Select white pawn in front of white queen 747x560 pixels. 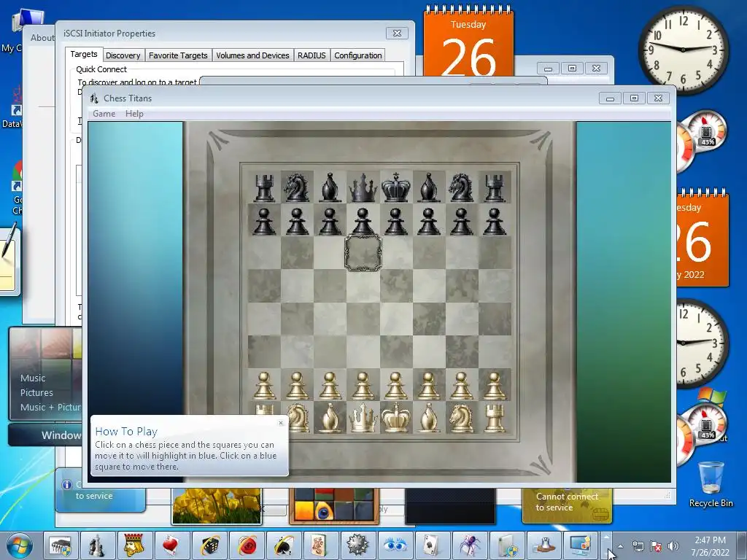[x=363, y=385]
